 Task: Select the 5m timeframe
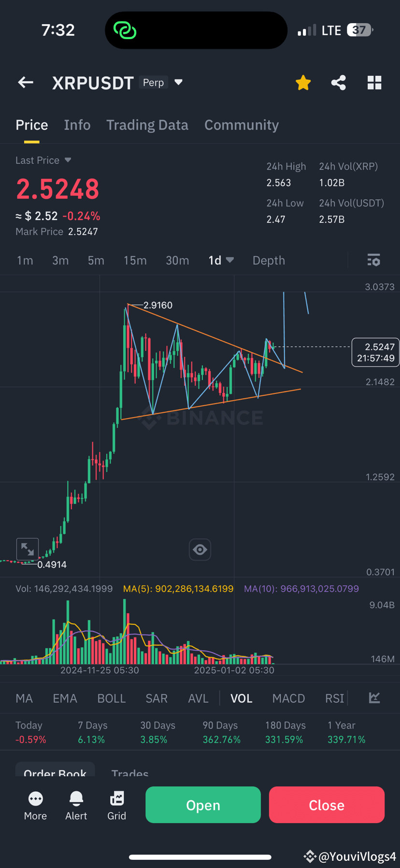pyautogui.click(x=96, y=260)
